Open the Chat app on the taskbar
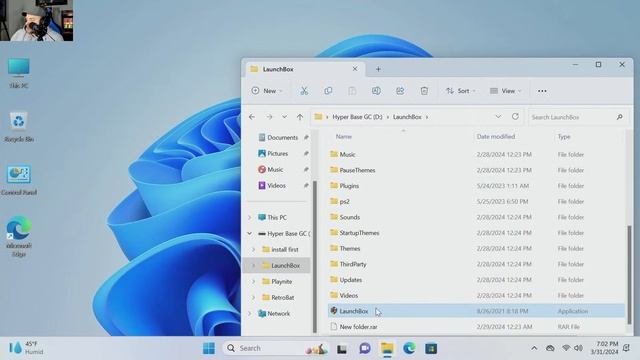The height and width of the screenshot is (360, 640). click(364, 348)
